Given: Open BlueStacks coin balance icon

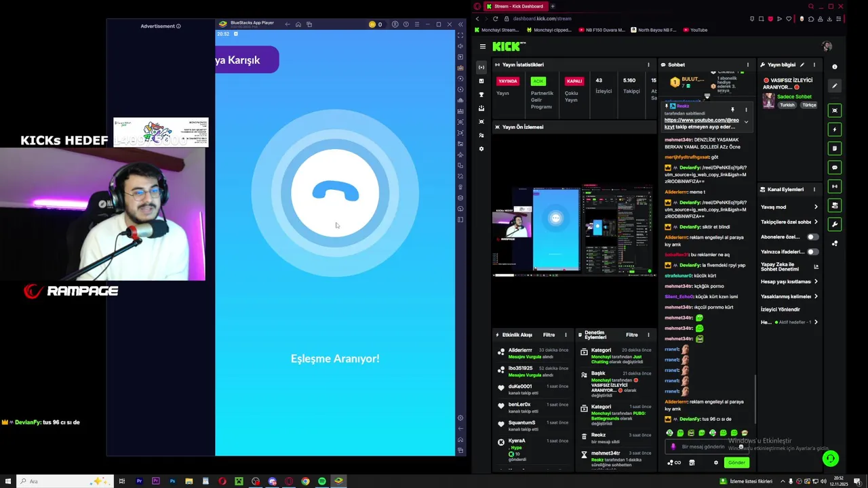Looking at the screenshot, I should (372, 24).
